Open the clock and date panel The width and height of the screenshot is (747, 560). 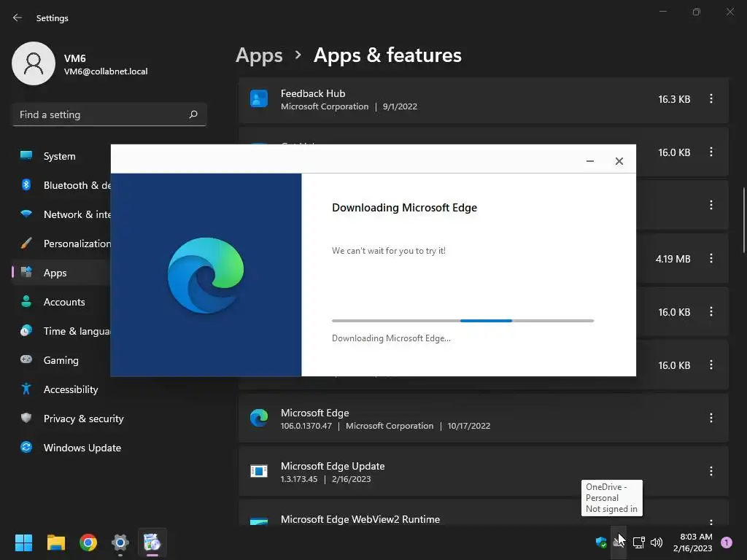point(693,542)
